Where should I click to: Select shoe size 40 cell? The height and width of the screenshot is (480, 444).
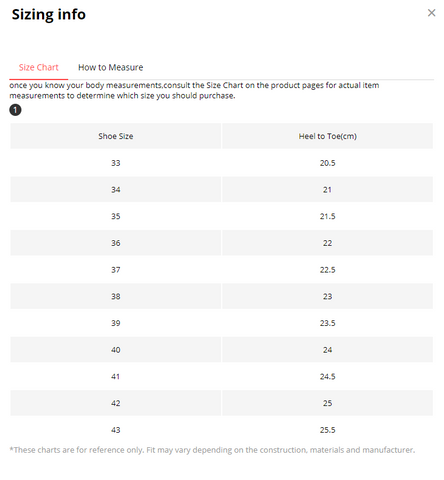click(x=116, y=350)
